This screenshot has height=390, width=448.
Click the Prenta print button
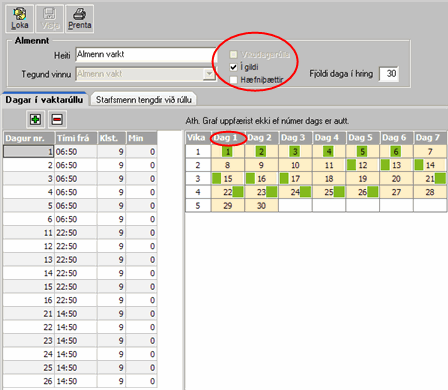79,19
